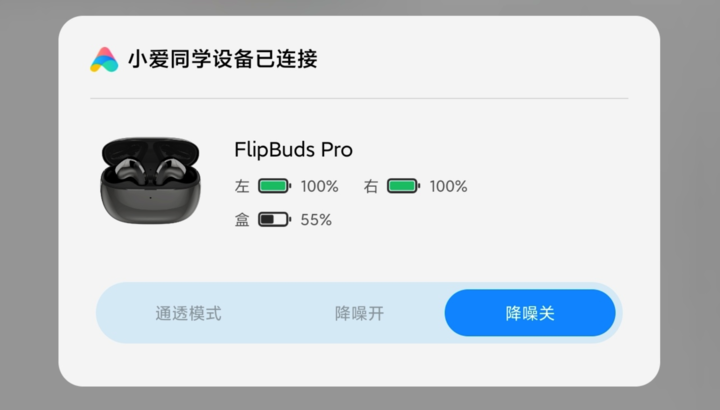720x410 pixels.
Task: Switch to 降噪开 noise cancelling on
Action: point(359,313)
